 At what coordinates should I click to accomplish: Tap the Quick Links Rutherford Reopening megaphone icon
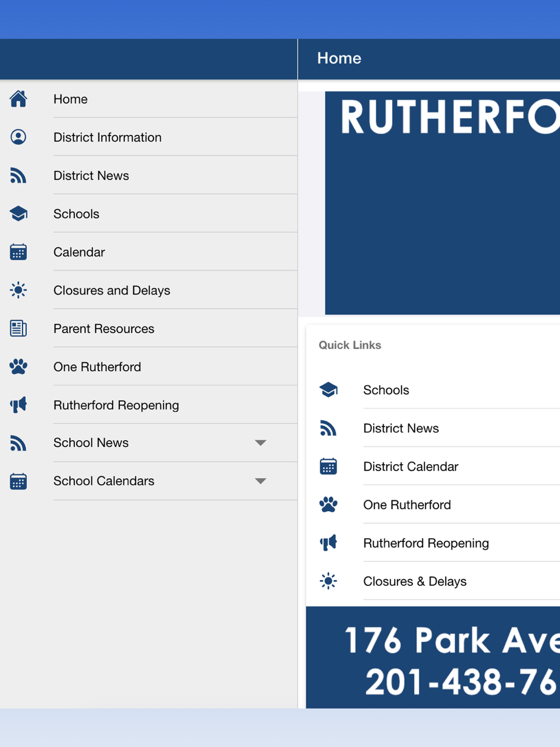(329, 543)
